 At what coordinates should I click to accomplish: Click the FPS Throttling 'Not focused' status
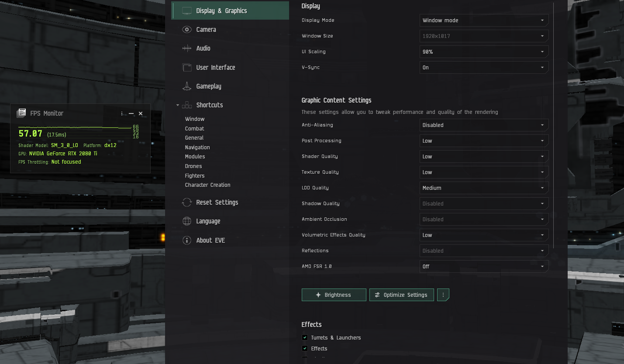coord(66,162)
